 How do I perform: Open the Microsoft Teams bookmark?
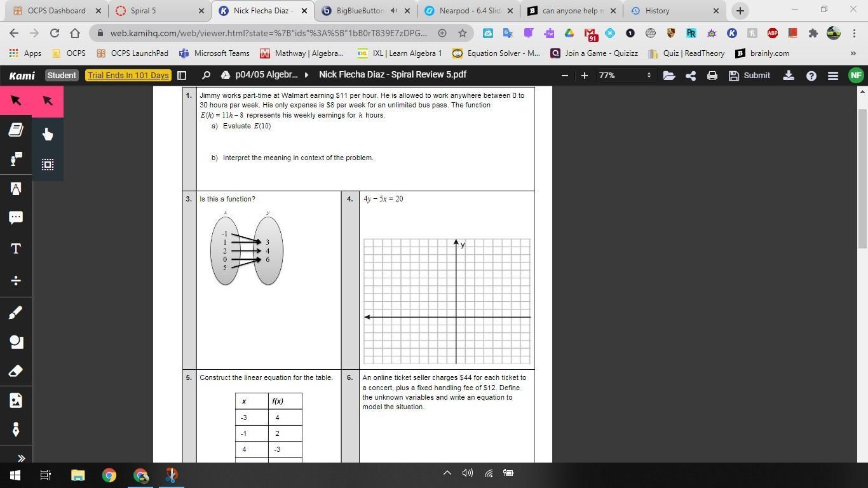click(214, 53)
